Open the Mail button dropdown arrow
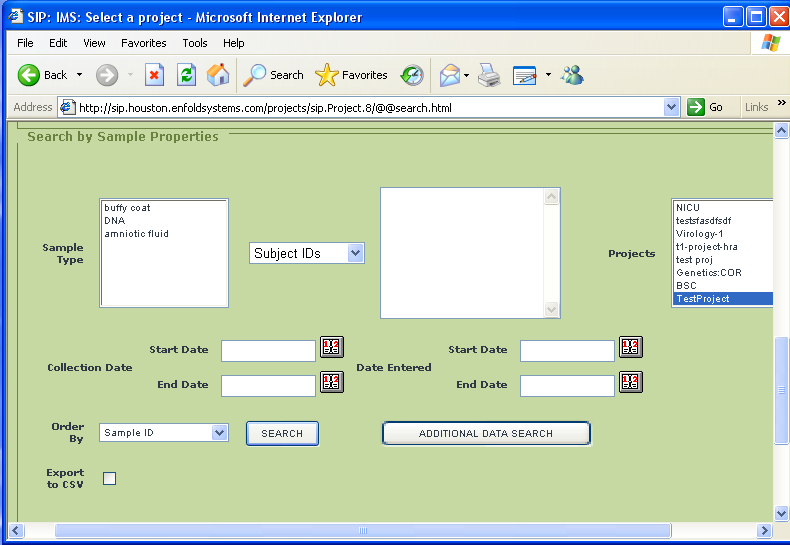This screenshot has width=790, height=545. 467,76
